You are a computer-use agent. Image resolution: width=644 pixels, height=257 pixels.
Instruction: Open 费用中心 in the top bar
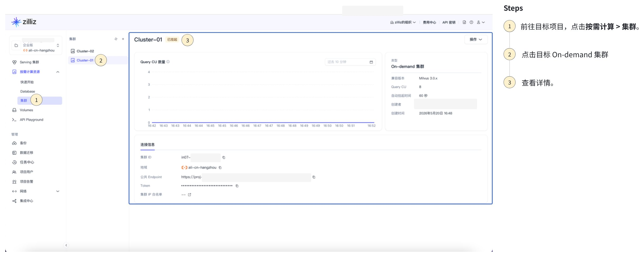click(429, 22)
